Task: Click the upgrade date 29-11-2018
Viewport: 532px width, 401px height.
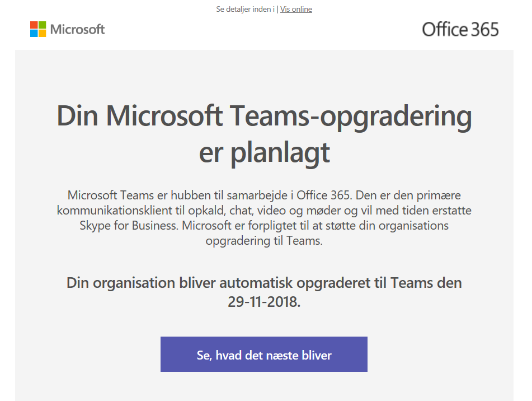Action: pyautogui.click(x=264, y=301)
